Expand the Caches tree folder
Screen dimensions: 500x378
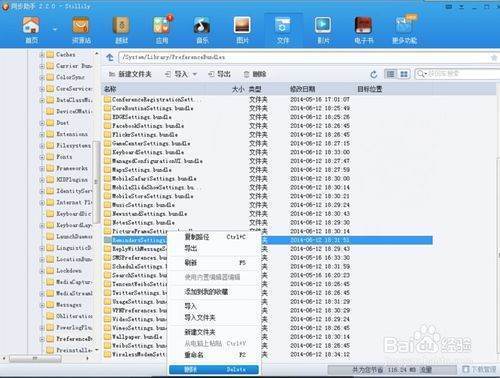[42, 55]
